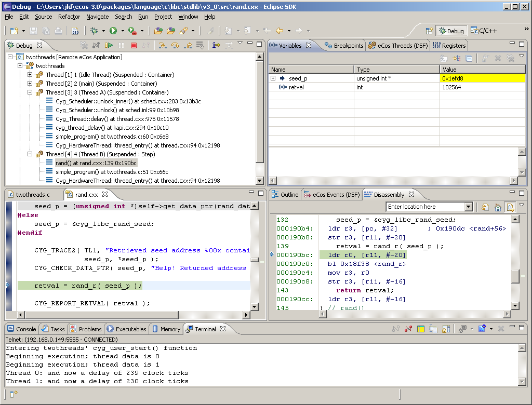Switch to the Memory tab
Image resolution: width=532 pixels, height=405 pixels.
(166, 329)
